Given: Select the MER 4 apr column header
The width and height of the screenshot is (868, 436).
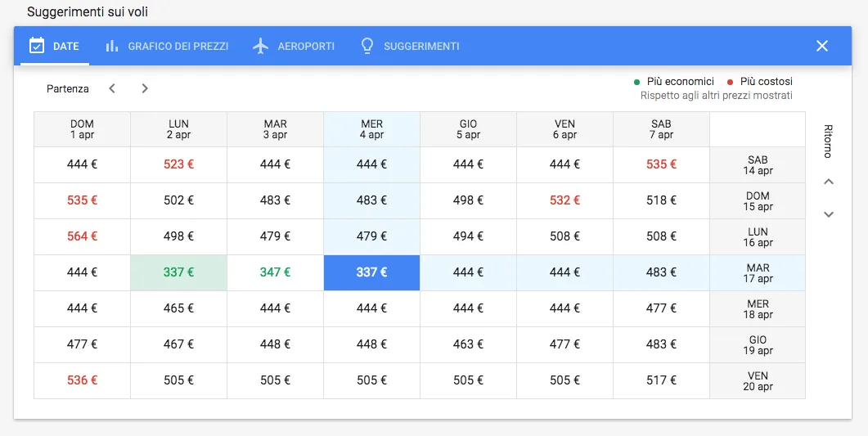Looking at the screenshot, I should coord(371,129).
